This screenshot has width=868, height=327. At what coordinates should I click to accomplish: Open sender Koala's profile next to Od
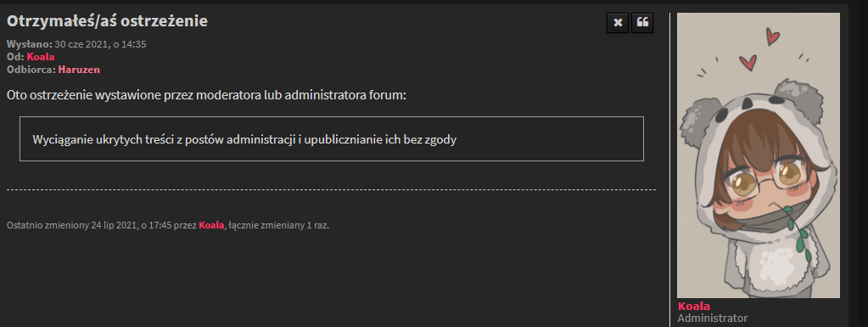coord(41,57)
